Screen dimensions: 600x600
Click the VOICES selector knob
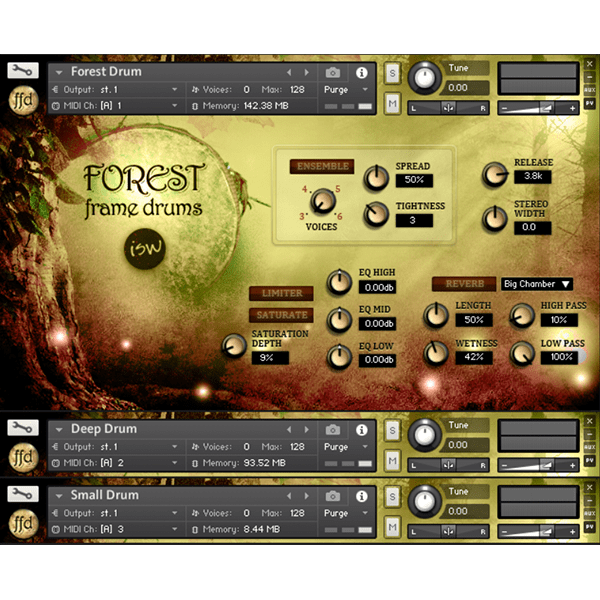click(323, 201)
